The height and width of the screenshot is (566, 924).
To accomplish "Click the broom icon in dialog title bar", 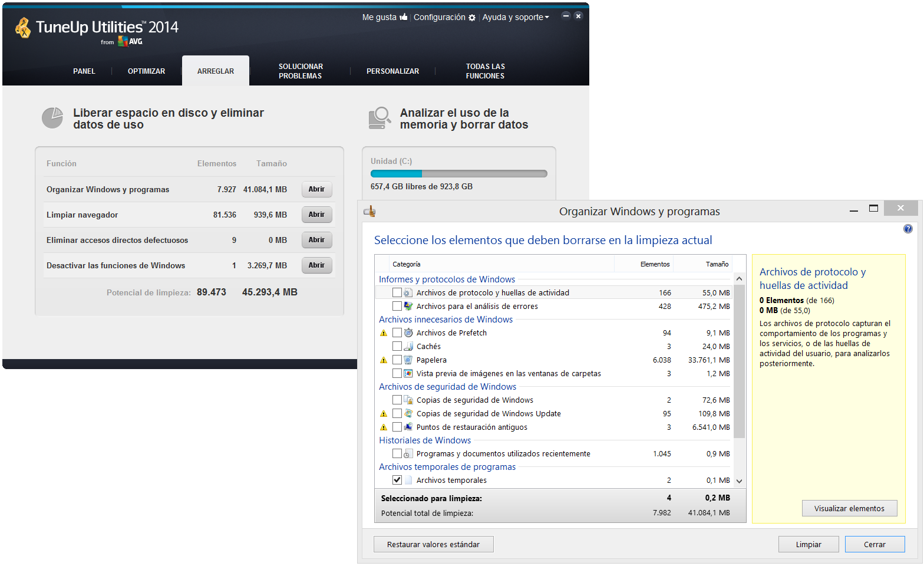I will [369, 211].
